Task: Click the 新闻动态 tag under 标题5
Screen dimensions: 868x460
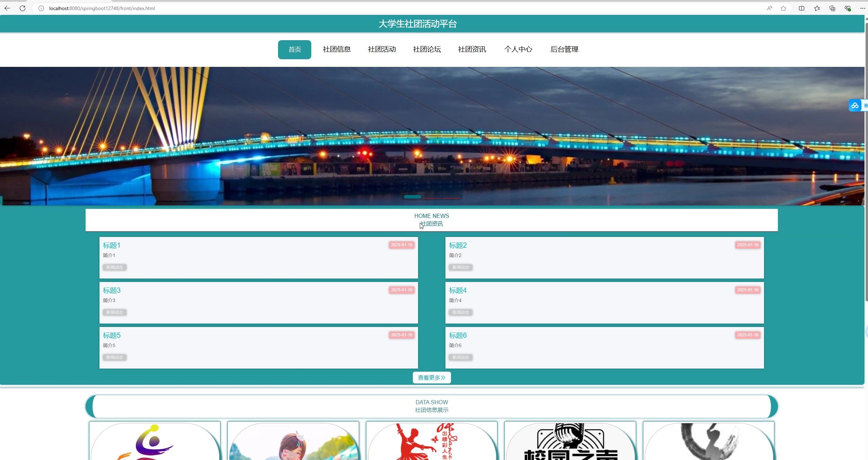Action: click(115, 357)
